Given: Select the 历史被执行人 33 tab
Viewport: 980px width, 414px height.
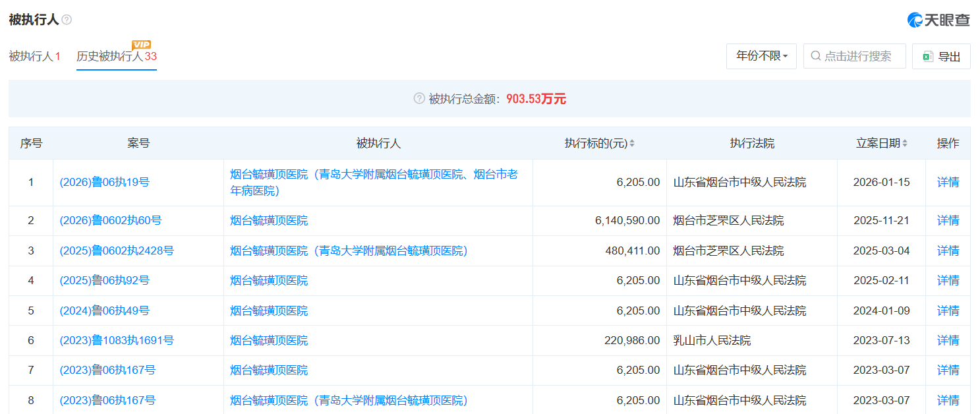Looking at the screenshot, I should tap(116, 57).
